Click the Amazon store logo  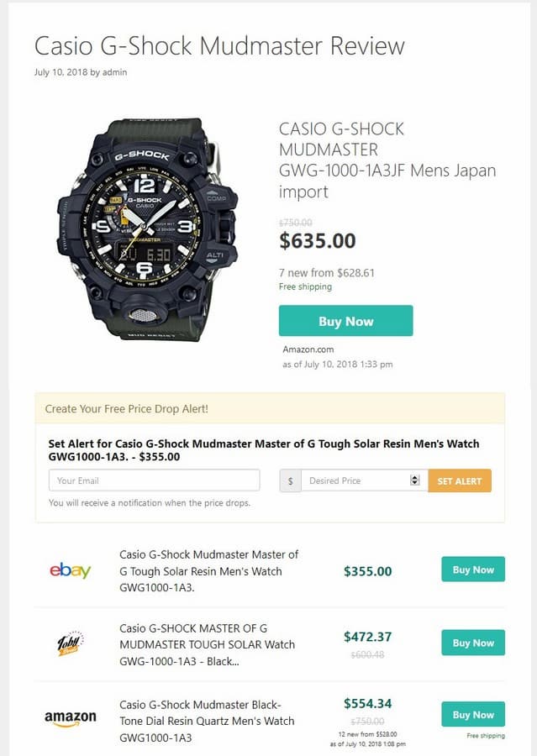70,718
